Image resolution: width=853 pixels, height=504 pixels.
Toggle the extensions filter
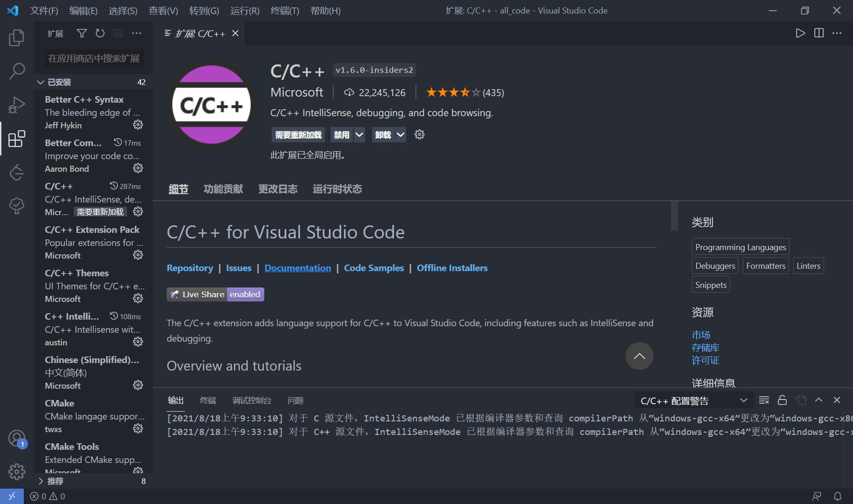(x=82, y=33)
